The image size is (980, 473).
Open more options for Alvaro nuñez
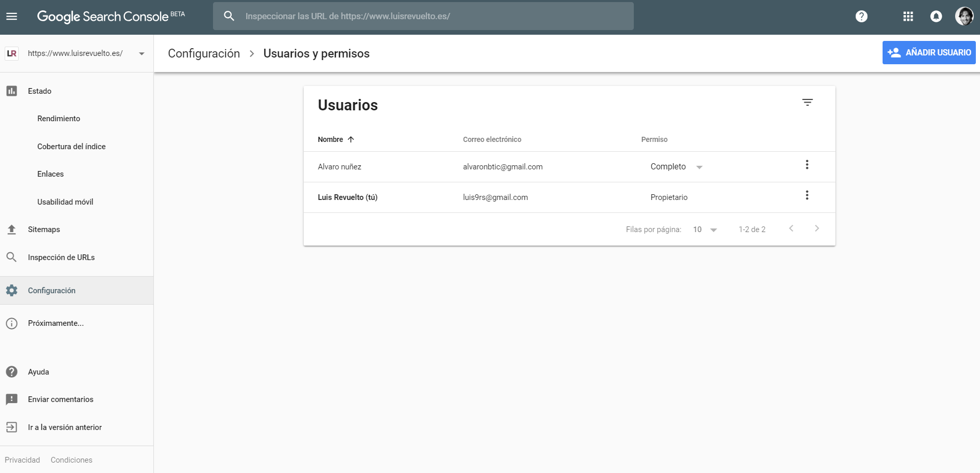[x=807, y=165]
